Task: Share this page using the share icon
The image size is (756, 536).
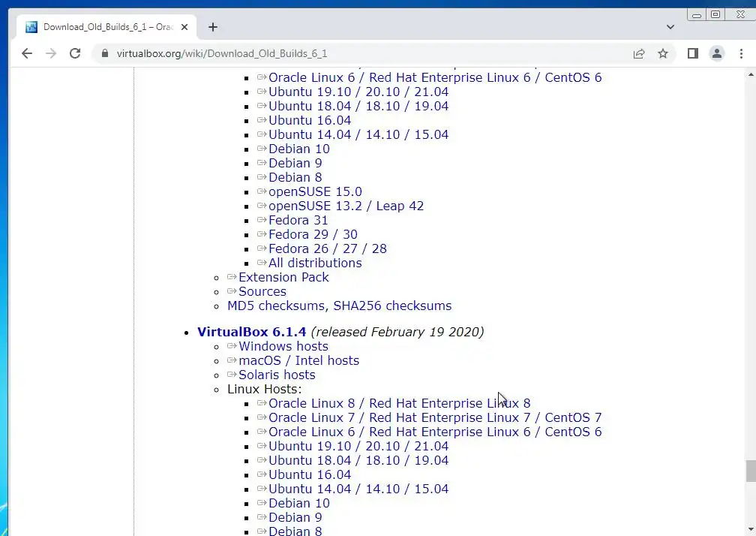Action: [x=639, y=53]
